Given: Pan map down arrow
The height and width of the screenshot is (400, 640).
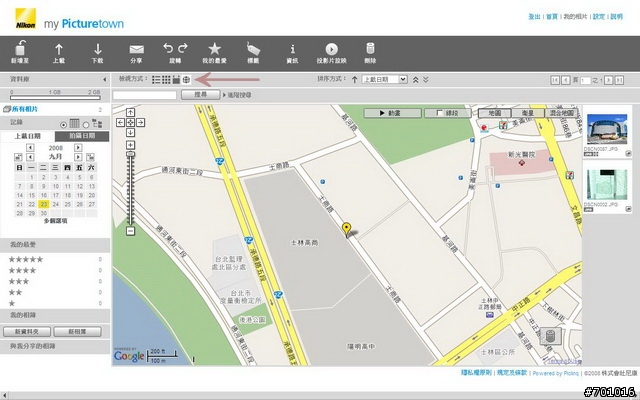Looking at the screenshot, I should (130, 132).
